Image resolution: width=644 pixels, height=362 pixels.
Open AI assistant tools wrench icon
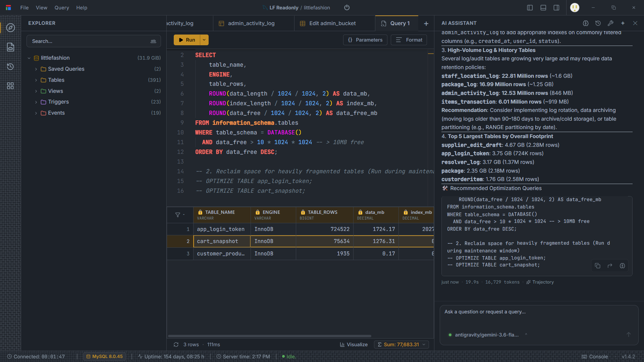coord(610,23)
